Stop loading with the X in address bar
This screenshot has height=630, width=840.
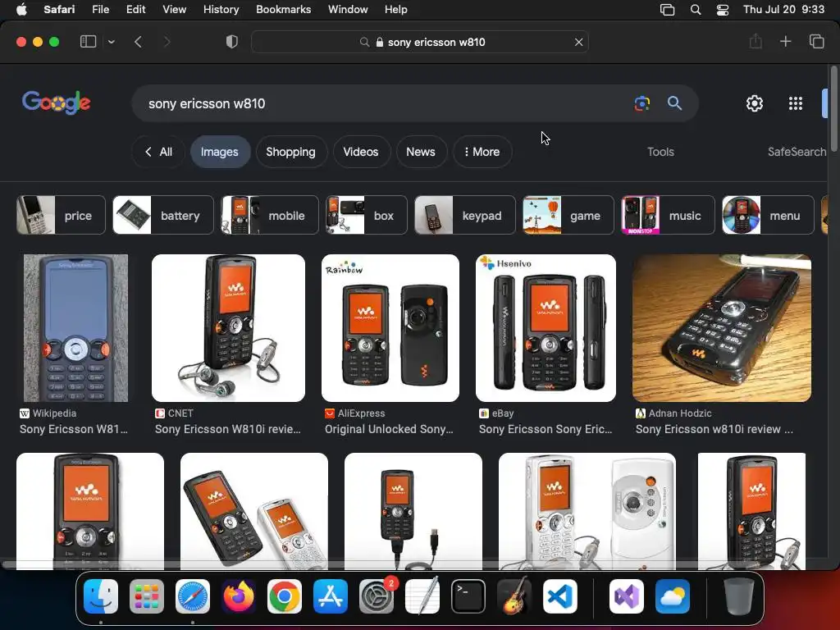pos(578,42)
